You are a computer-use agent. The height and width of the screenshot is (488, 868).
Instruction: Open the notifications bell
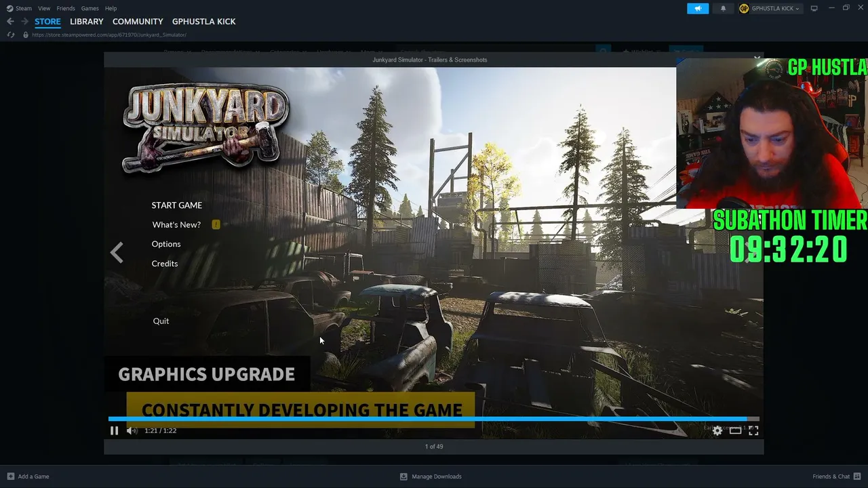point(723,8)
